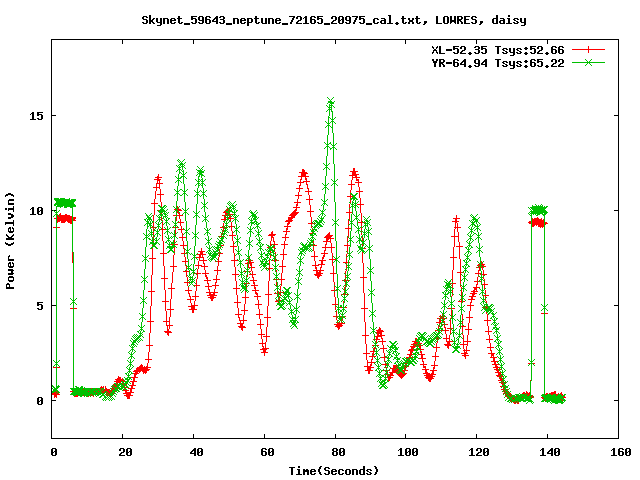Click the tallest green peak near 80 seconds
Image resolution: width=640 pixels, height=480 pixels.
(331, 101)
